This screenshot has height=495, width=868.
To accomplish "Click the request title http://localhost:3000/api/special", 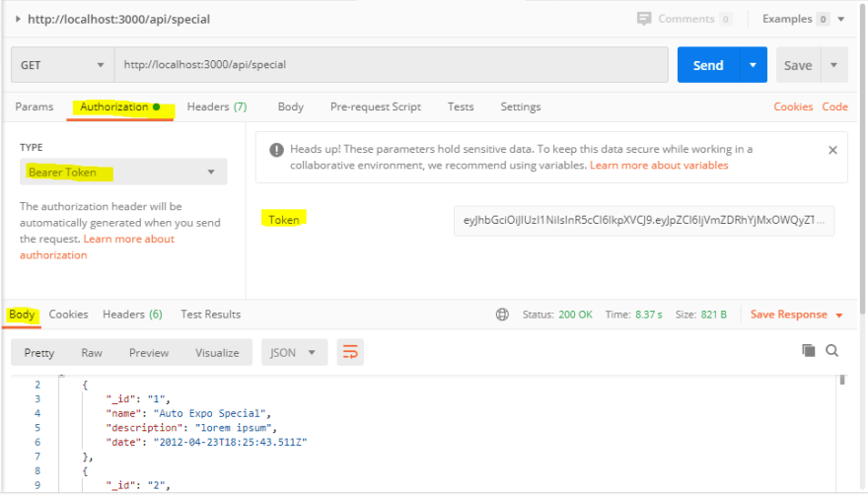I will (x=118, y=19).
